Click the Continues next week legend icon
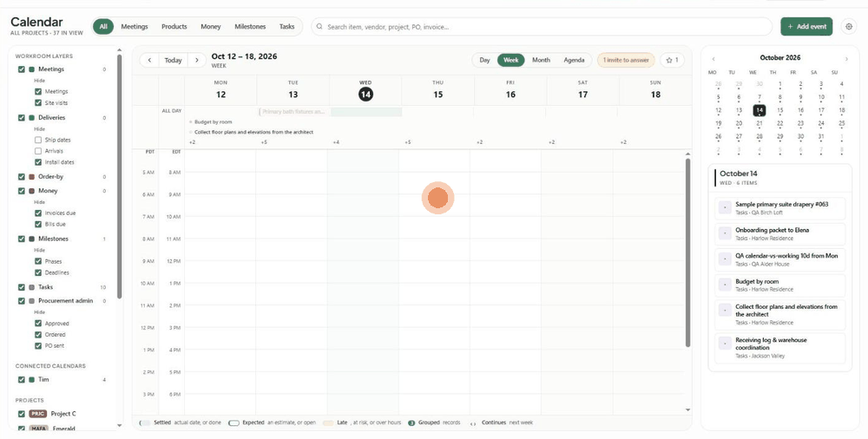868x439 pixels. pyautogui.click(x=473, y=423)
